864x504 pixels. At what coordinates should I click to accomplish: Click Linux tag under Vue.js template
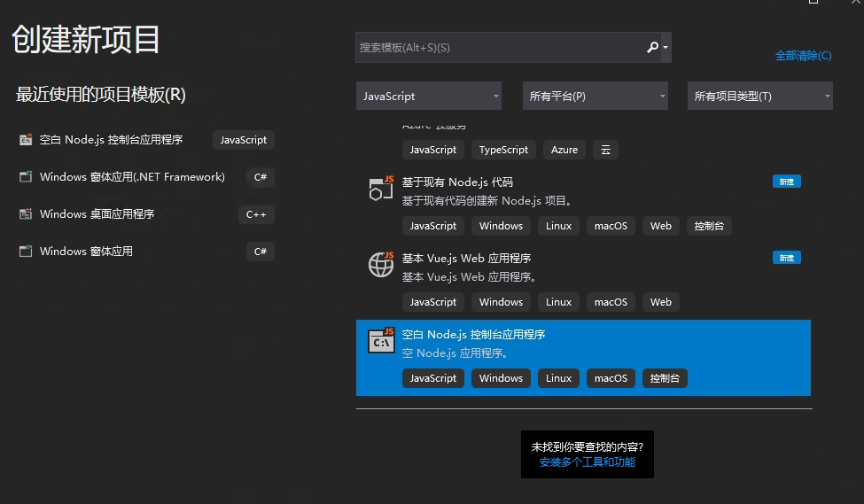tap(559, 302)
